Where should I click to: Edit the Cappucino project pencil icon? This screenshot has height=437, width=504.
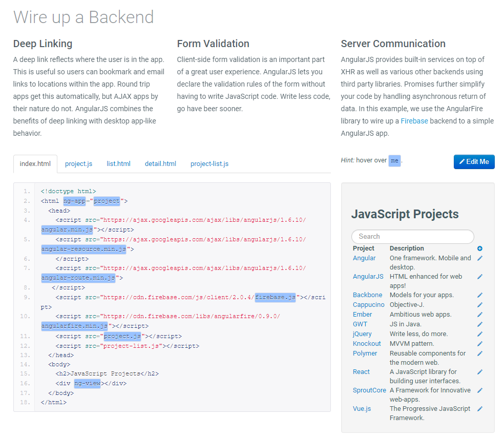479,305
